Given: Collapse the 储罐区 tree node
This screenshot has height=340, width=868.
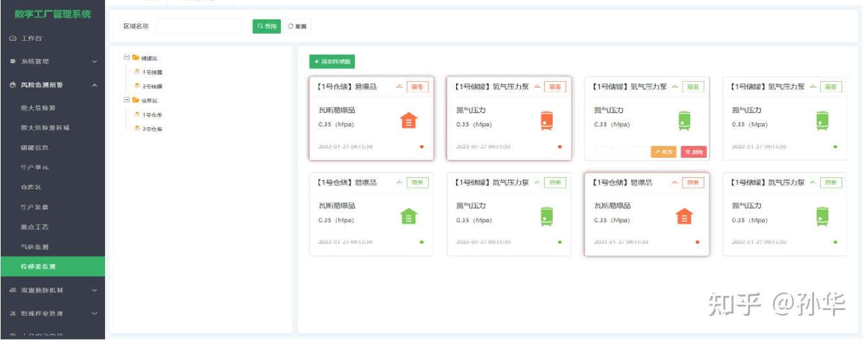Looking at the screenshot, I should [x=126, y=58].
